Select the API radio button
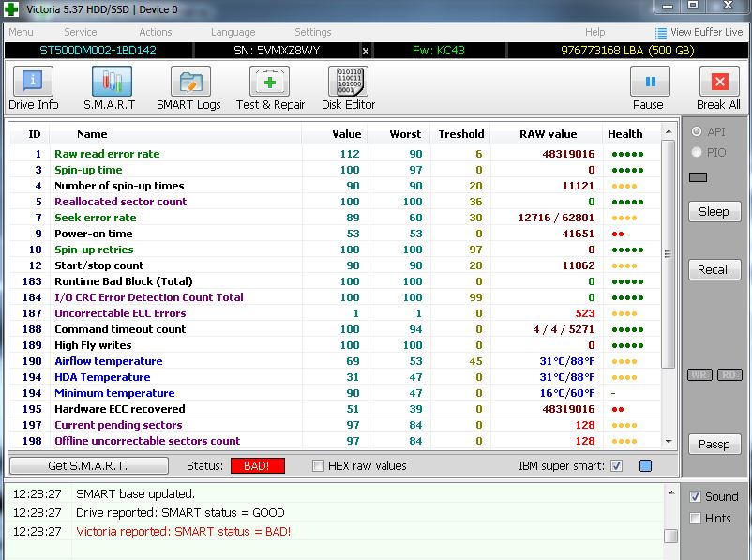Image resolution: width=752 pixels, height=560 pixels. tap(697, 131)
